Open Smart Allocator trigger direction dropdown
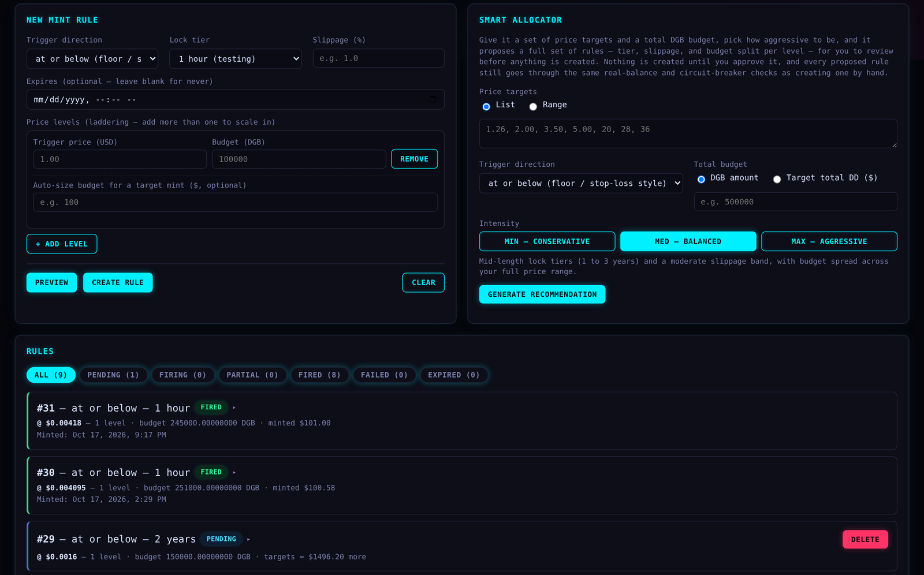 point(581,183)
